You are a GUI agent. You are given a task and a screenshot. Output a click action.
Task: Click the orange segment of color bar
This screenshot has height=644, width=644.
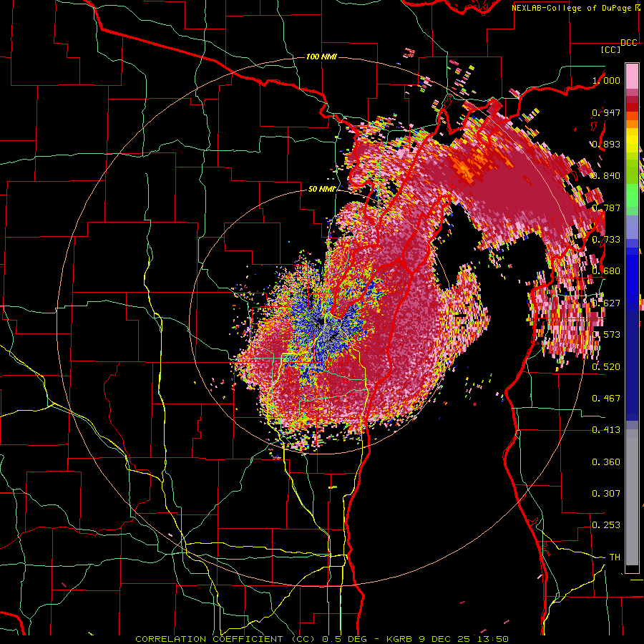click(x=632, y=119)
